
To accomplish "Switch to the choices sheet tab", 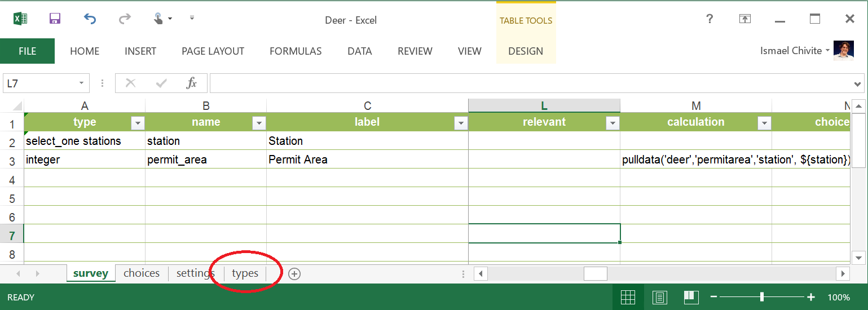I will (x=142, y=273).
